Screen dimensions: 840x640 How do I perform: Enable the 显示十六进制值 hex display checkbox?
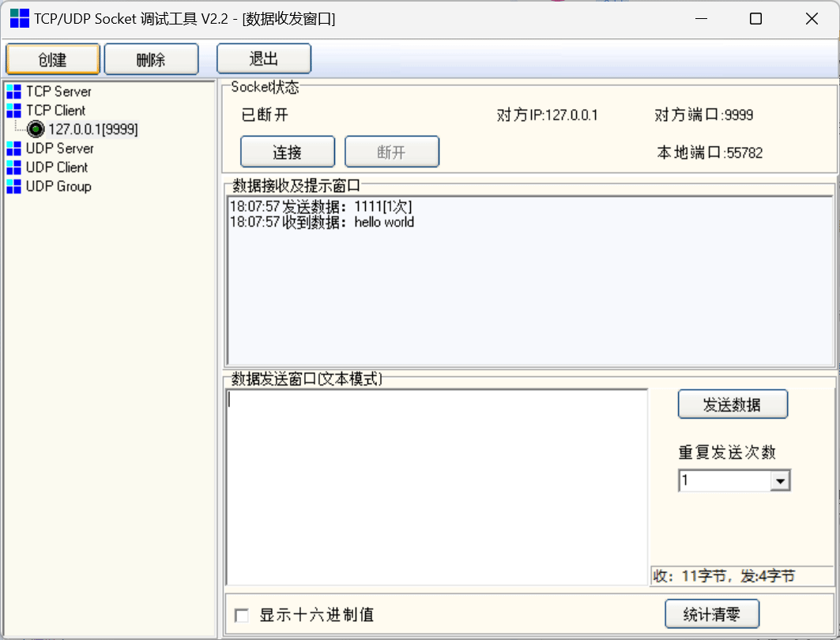(x=242, y=615)
